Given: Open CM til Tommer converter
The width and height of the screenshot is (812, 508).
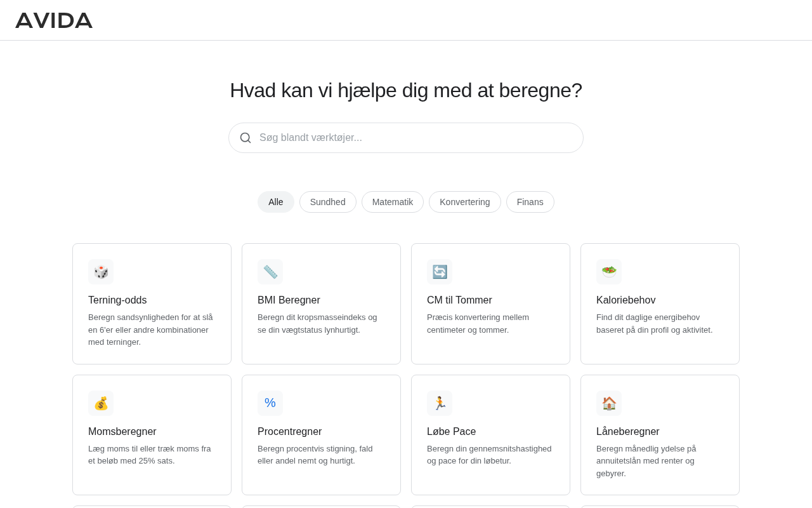Looking at the screenshot, I should pyautogui.click(x=490, y=304).
